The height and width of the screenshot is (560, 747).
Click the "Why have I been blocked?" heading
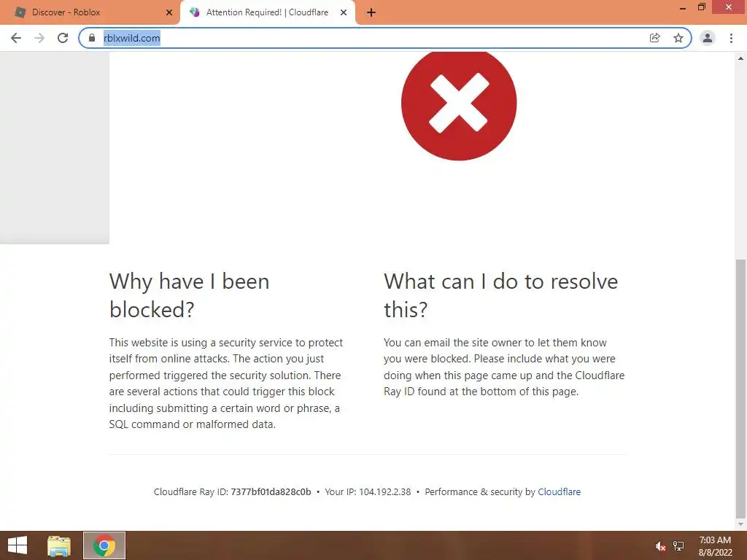pyautogui.click(x=190, y=295)
